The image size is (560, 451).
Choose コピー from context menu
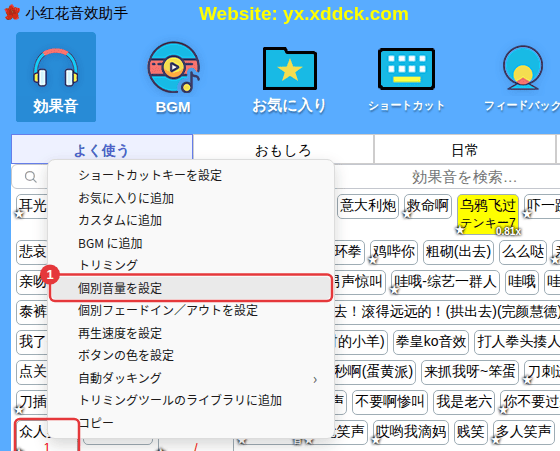pyautogui.click(x=191, y=423)
